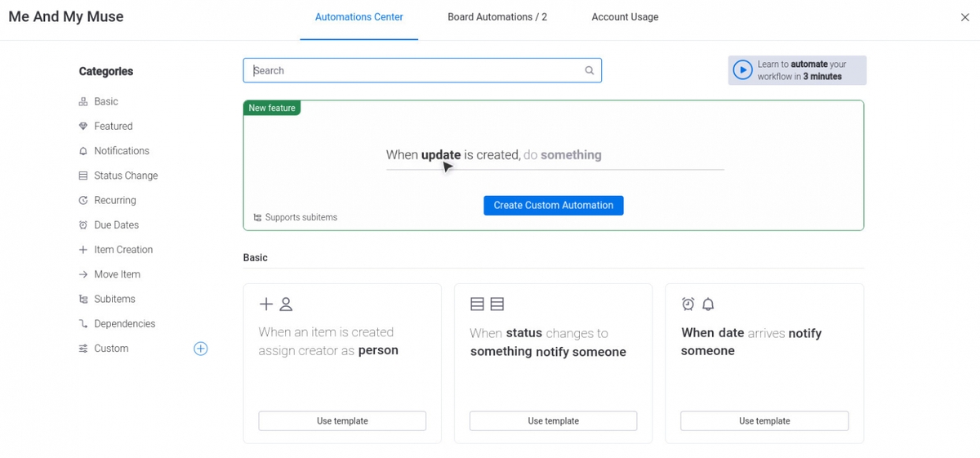Viewport: 980px width, 458px height.
Task: Click the Dependencies category icon
Action: point(82,324)
